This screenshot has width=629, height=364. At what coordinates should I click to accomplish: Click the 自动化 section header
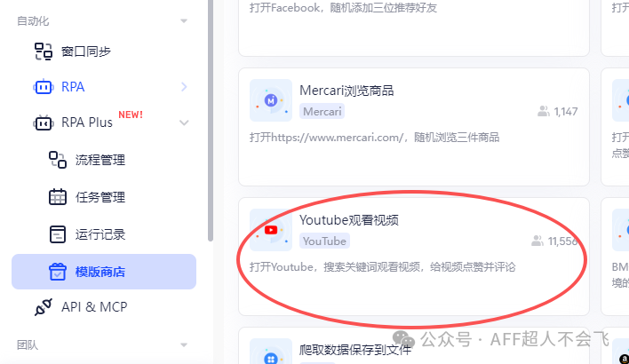[x=33, y=20]
